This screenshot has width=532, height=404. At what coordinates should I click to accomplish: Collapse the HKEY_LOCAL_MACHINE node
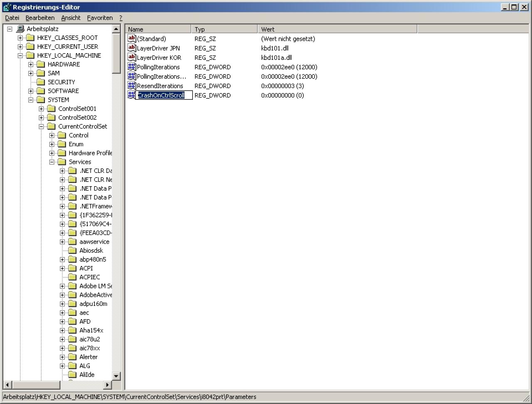click(20, 56)
